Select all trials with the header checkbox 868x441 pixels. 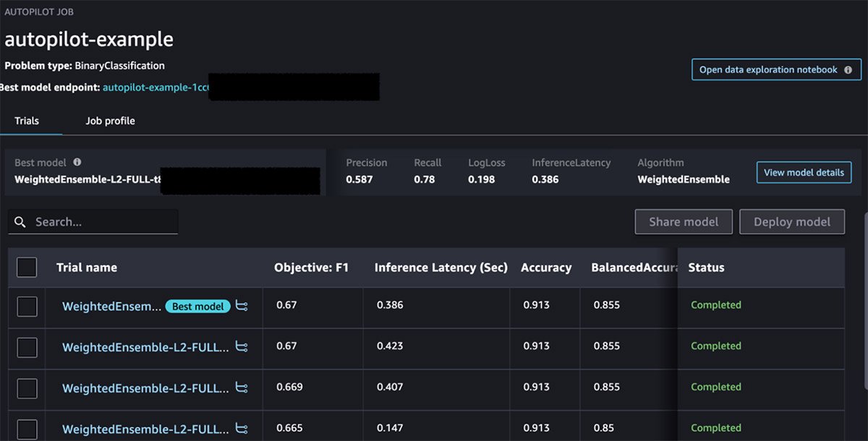(27, 267)
